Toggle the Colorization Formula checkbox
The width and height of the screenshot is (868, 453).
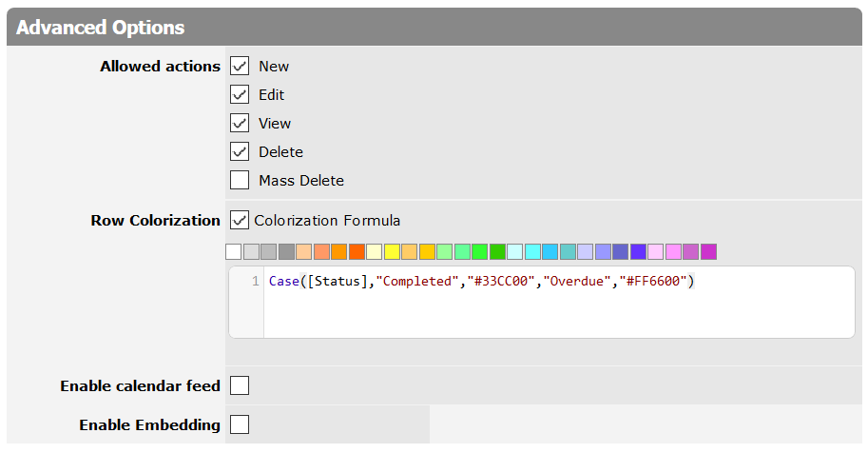pos(240,220)
